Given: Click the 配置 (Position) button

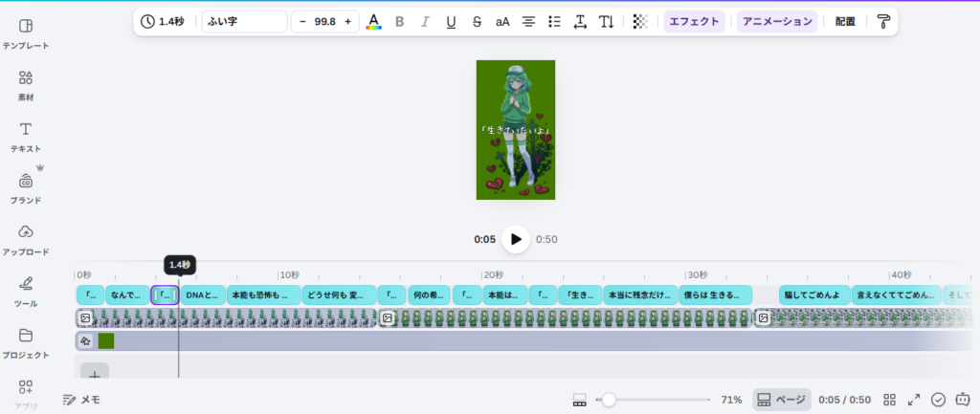Looking at the screenshot, I should pyautogui.click(x=845, y=21).
